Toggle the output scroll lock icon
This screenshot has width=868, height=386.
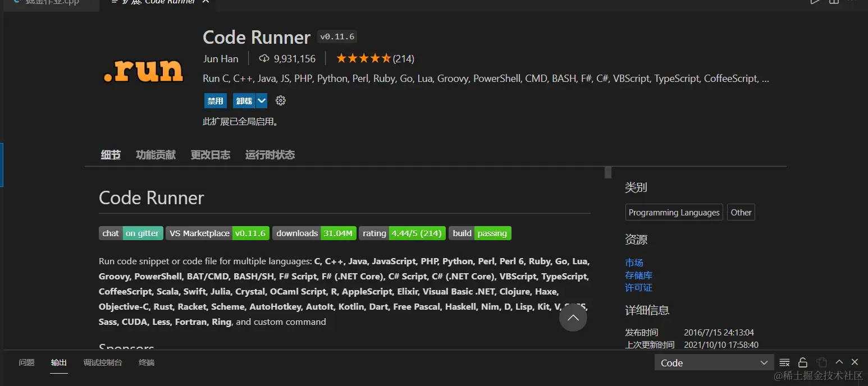coord(803,362)
